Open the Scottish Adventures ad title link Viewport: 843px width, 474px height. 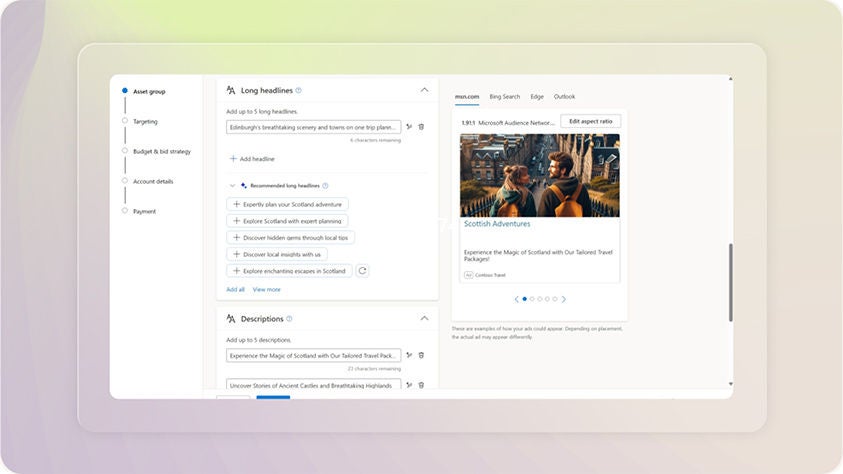(x=497, y=224)
